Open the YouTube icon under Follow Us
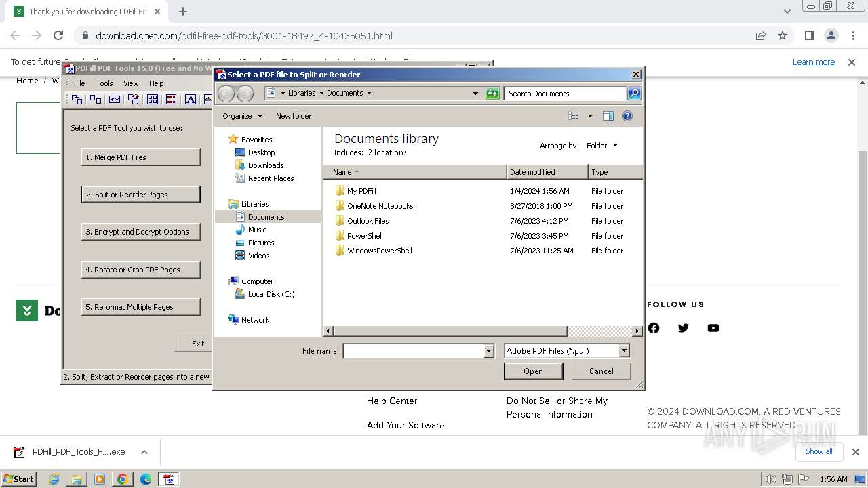868x488 pixels. click(713, 328)
